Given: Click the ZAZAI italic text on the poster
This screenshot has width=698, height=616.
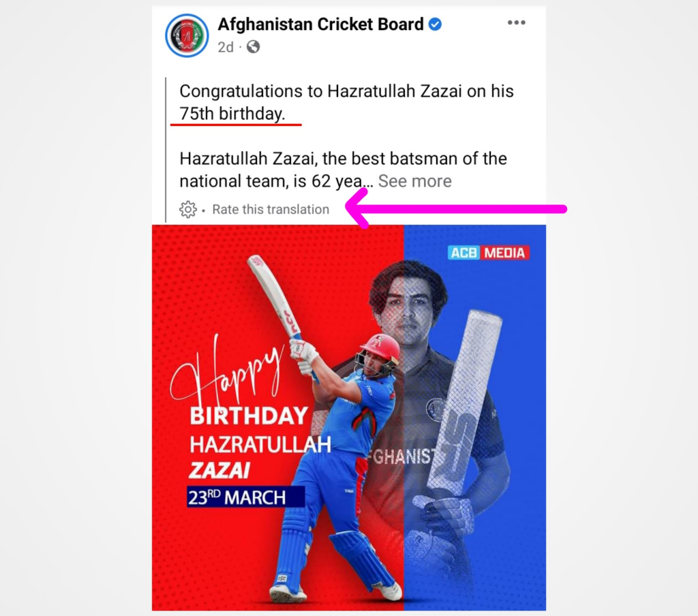Looking at the screenshot, I should 219,470.
